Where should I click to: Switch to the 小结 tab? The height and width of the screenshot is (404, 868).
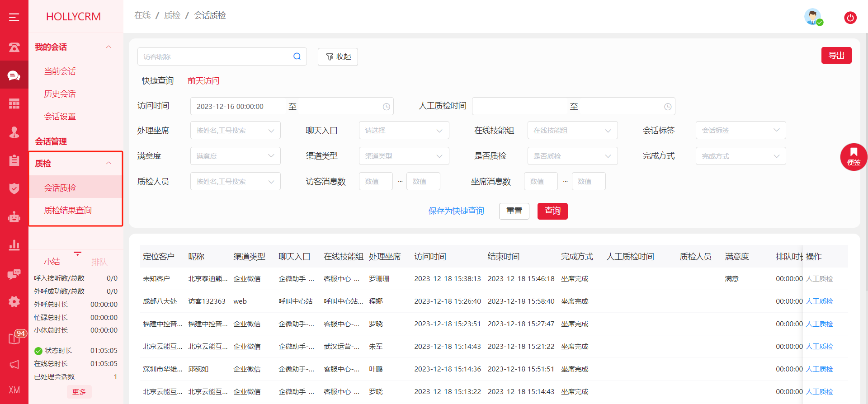[x=52, y=262]
